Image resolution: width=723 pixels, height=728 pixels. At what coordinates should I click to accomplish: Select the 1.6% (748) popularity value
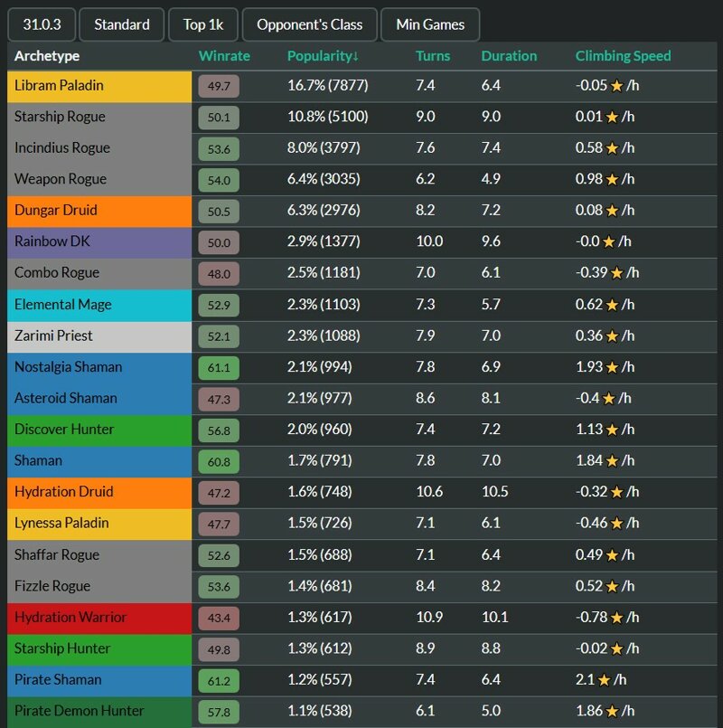pos(319,492)
